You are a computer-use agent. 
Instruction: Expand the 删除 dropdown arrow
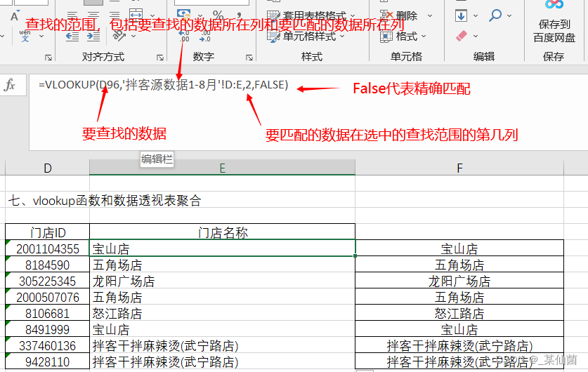[430, 15]
